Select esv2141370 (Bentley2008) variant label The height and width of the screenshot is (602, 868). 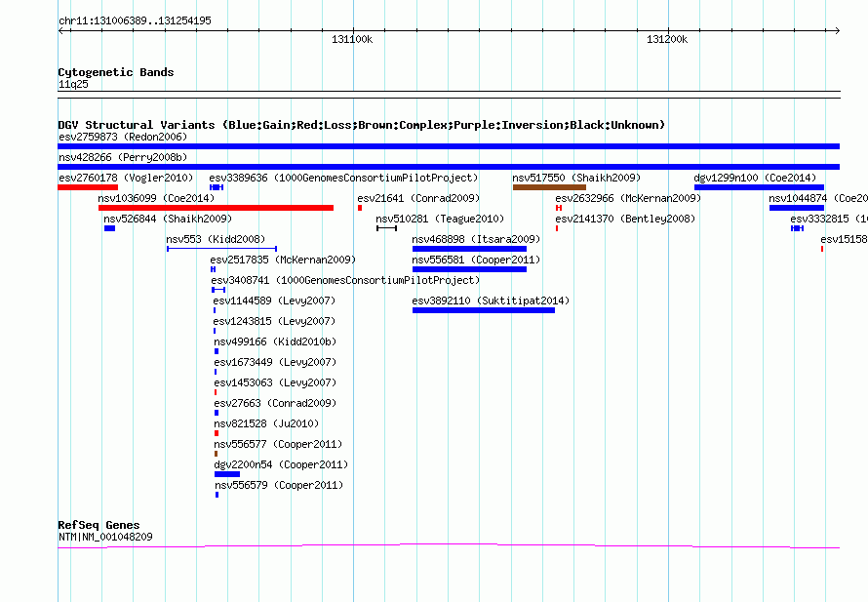pyautogui.click(x=625, y=219)
